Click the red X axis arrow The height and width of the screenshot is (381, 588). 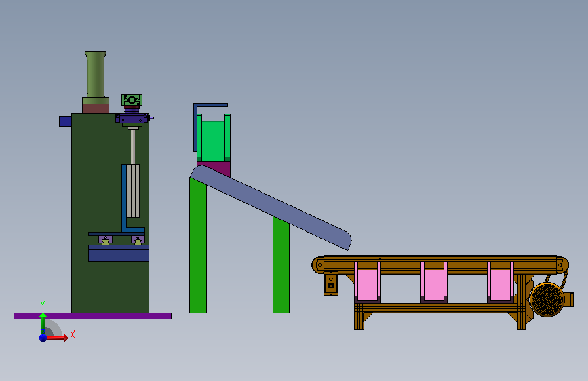[57, 338]
